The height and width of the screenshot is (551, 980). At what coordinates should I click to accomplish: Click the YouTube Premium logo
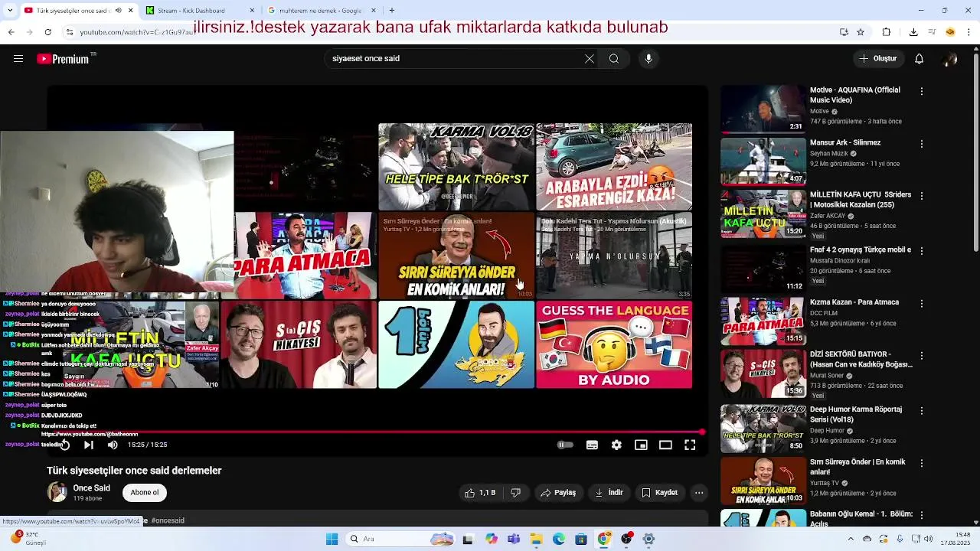coord(63,59)
